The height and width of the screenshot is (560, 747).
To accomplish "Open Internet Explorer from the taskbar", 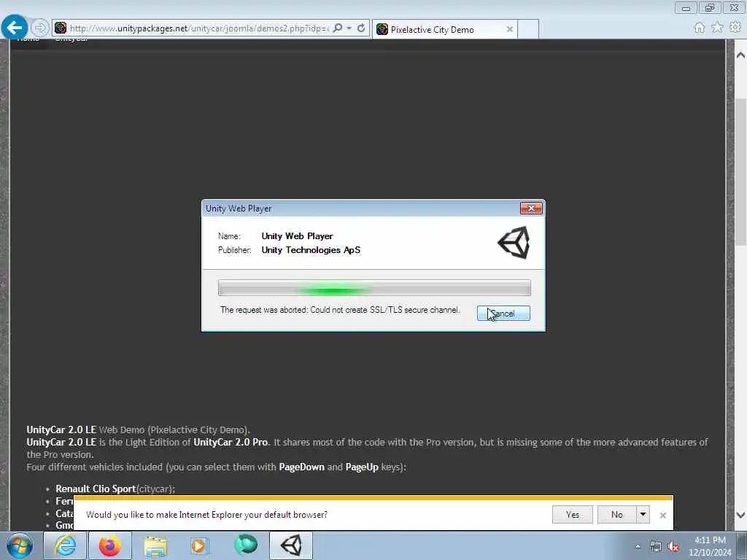I will (x=65, y=545).
